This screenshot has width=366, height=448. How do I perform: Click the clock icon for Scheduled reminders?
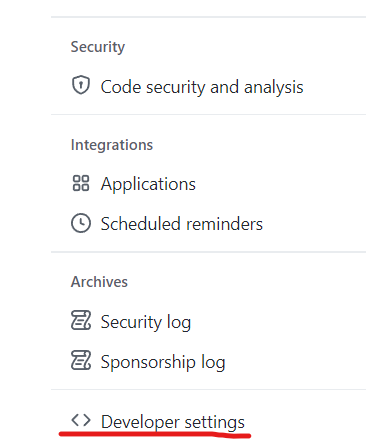[81, 223]
